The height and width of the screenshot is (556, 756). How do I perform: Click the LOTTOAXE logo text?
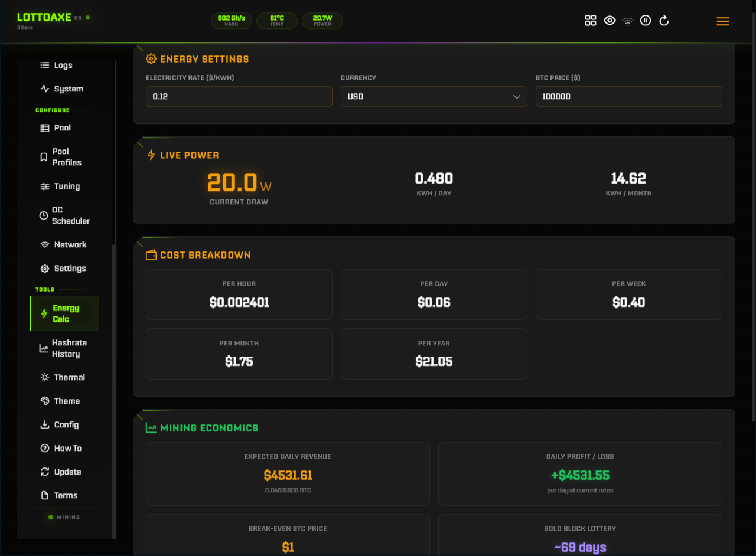coord(44,17)
